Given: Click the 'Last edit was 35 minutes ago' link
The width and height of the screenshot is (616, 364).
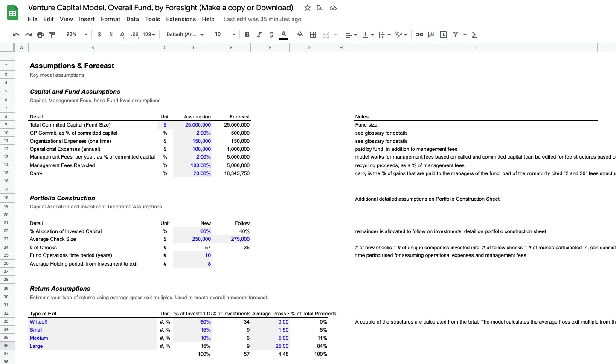Looking at the screenshot, I should click(x=262, y=19).
